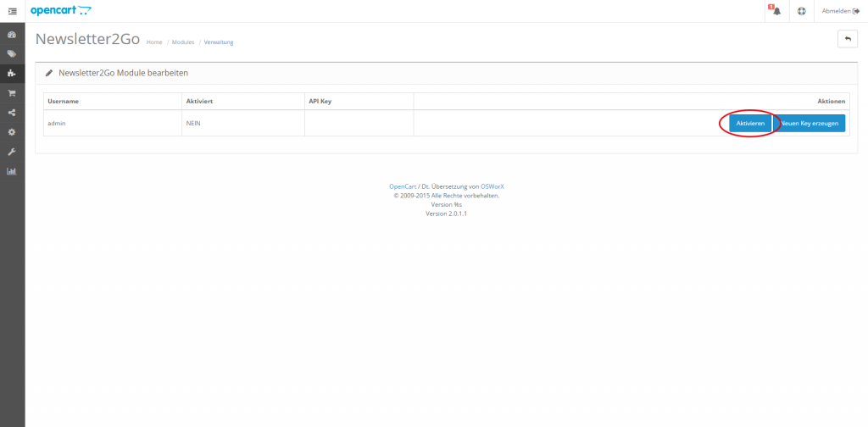Image resolution: width=868 pixels, height=427 pixels.
Task: Open the Catalog tag sidebar icon
Action: (12, 53)
